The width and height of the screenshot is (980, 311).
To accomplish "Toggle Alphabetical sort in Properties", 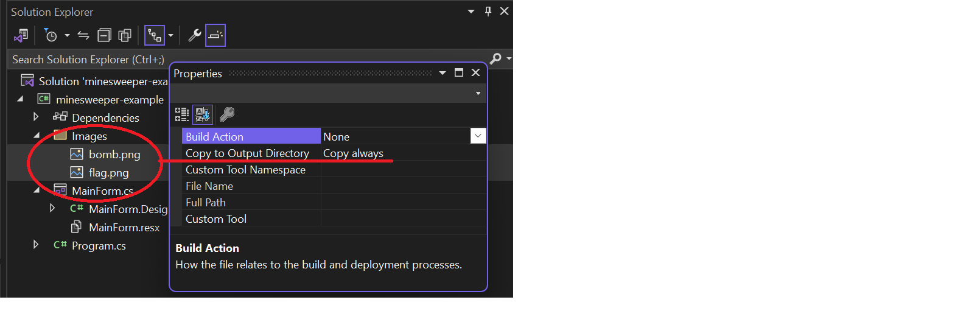I will tap(203, 114).
